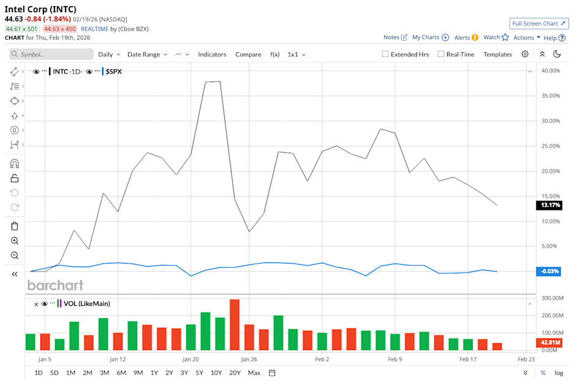Toggle visibility eye for INTC series
Screen dimensions: 588x391
36,72
